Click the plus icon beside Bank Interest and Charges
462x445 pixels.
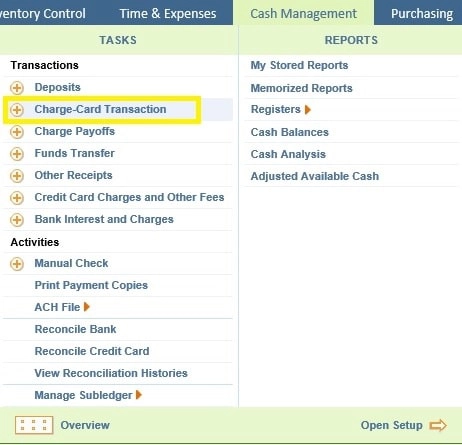tap(17, 220)
